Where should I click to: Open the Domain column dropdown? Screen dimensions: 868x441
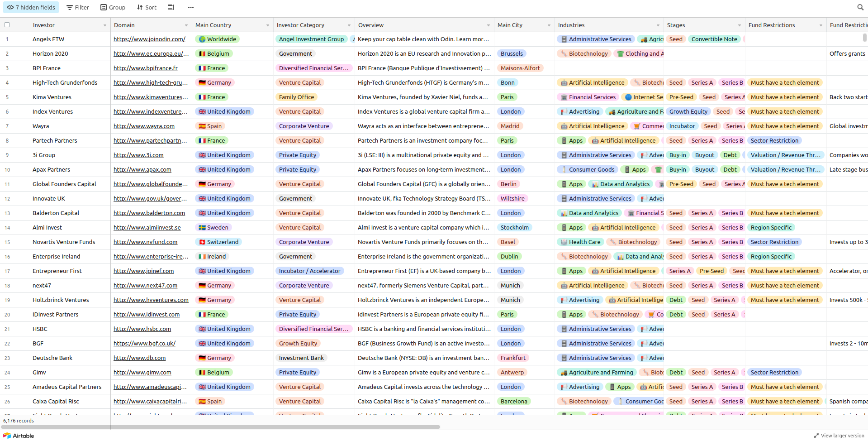tap(186, 25)
